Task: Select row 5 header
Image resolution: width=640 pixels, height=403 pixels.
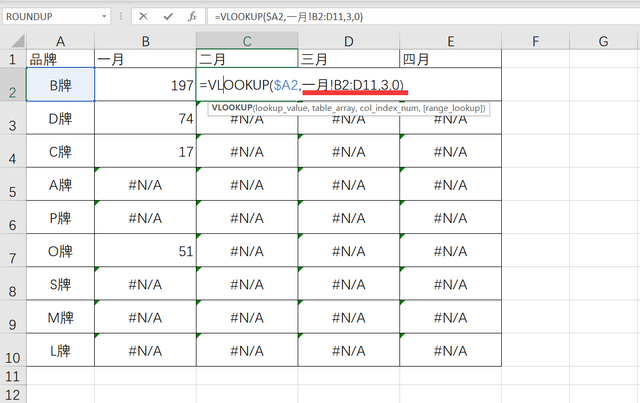Action: coord(13,184)
